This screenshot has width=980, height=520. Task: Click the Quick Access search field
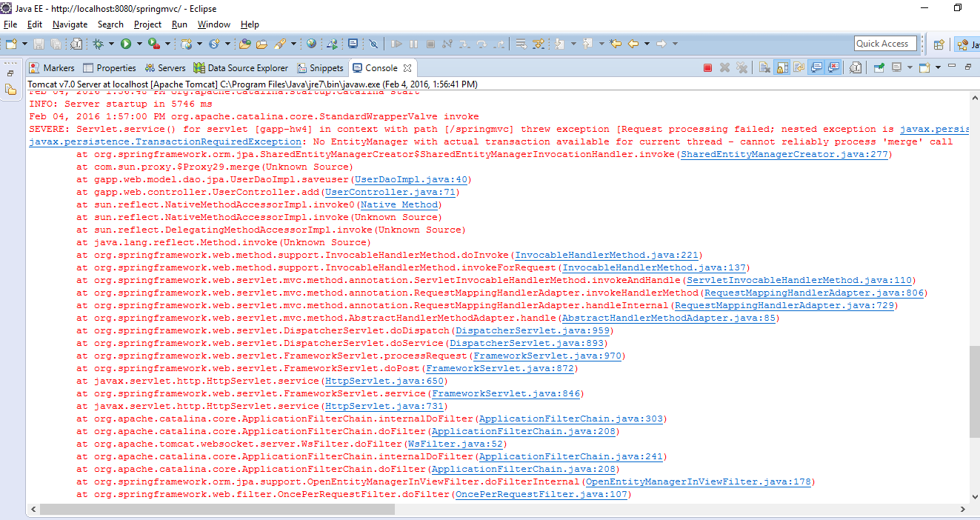pyautogui.click(x=885, y=44)
